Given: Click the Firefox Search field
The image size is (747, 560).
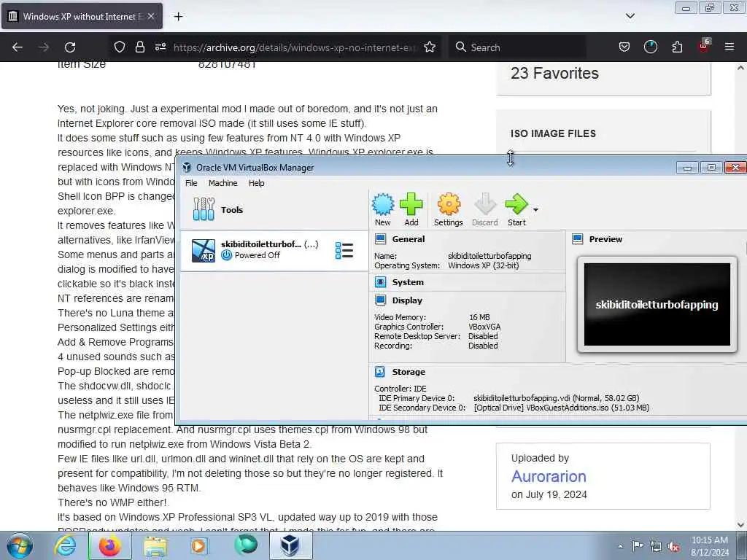Looking at the screenshot, I should coord(517,47).
